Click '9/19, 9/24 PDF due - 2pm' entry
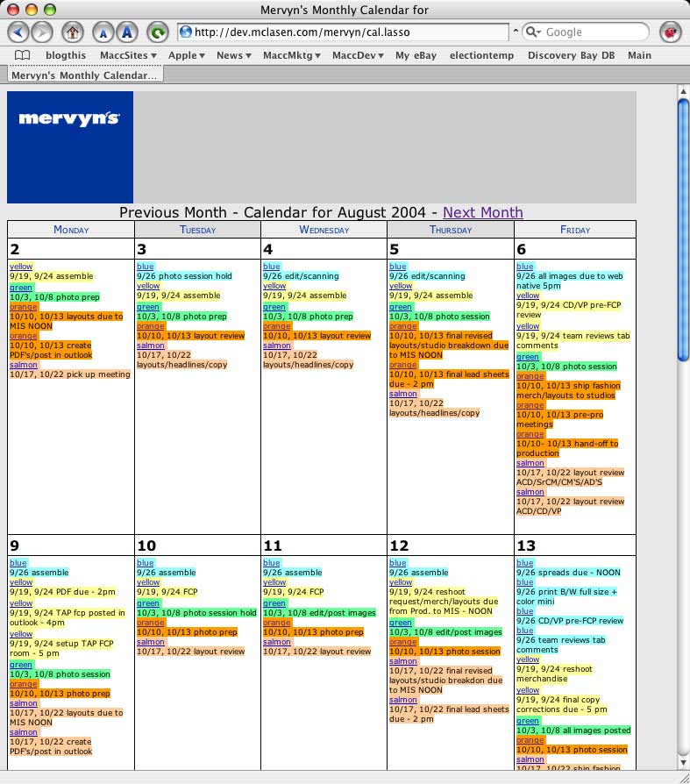 (x=62, y=592)
